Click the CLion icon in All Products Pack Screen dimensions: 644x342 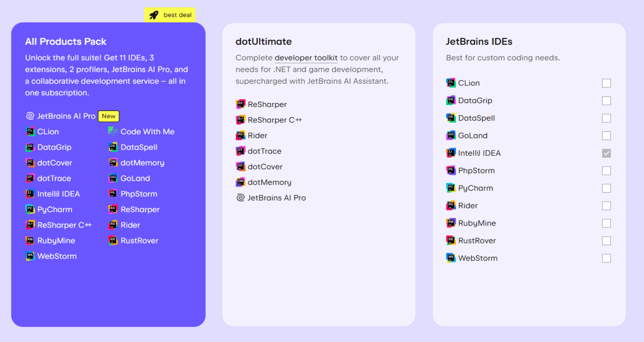pyautogui.click(x=30, y=131)
